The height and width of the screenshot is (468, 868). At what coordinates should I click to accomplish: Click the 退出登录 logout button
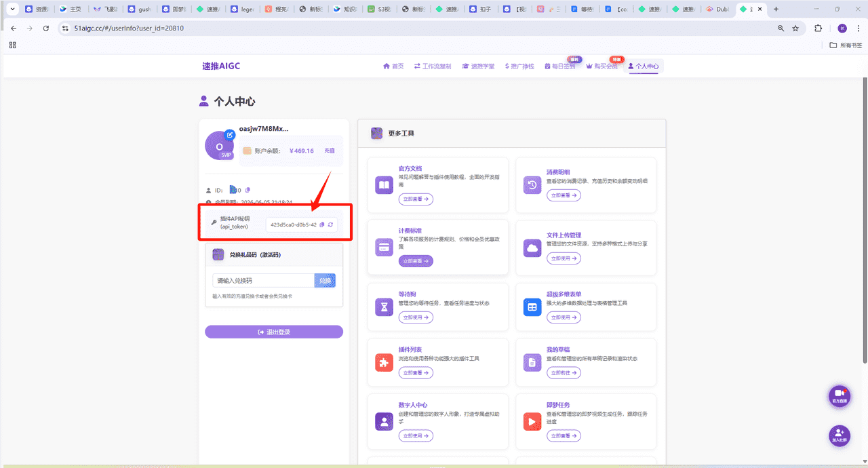[x=274, y=332]
